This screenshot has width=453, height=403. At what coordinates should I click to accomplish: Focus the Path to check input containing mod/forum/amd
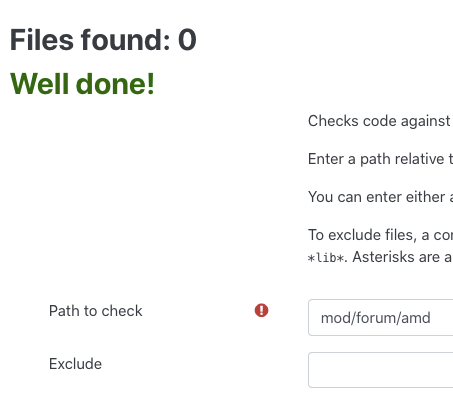point(380,317)
